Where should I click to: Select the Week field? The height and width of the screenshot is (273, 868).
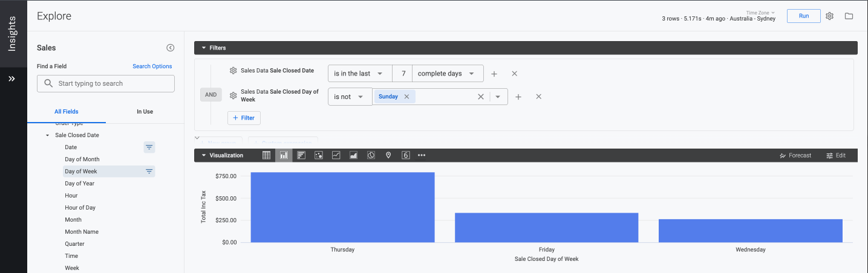(x=72, y=268)
